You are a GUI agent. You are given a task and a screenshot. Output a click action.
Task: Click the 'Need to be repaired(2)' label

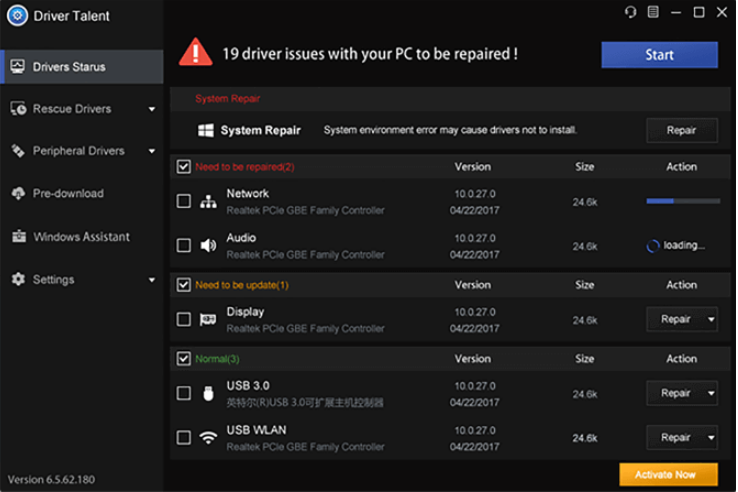(245, 167)
